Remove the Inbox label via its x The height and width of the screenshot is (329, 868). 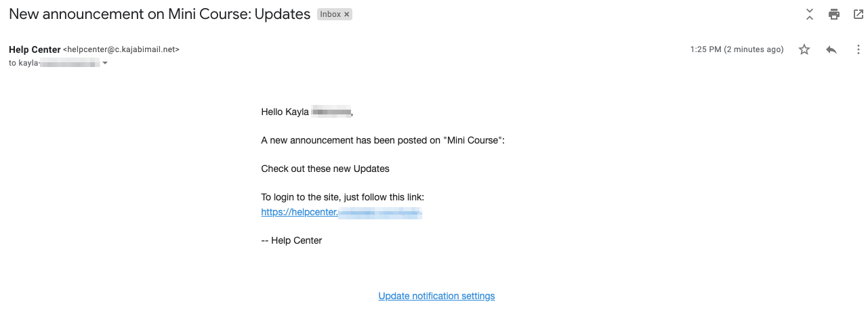click(x=347, y=14)
